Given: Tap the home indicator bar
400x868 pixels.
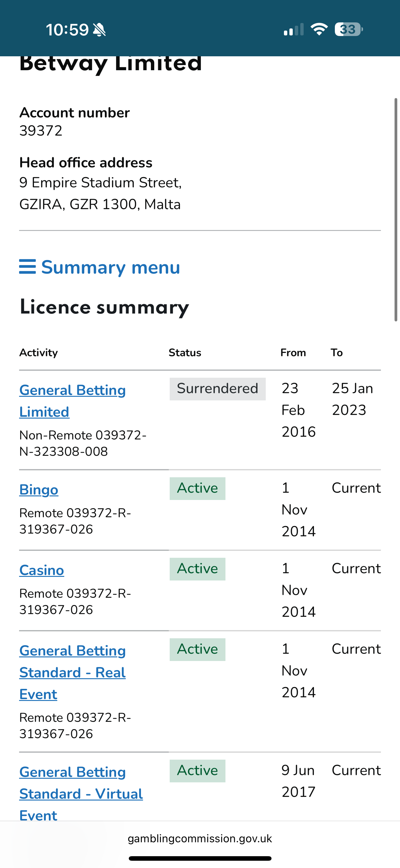Looking at the screenshot, I should [200, 858].
